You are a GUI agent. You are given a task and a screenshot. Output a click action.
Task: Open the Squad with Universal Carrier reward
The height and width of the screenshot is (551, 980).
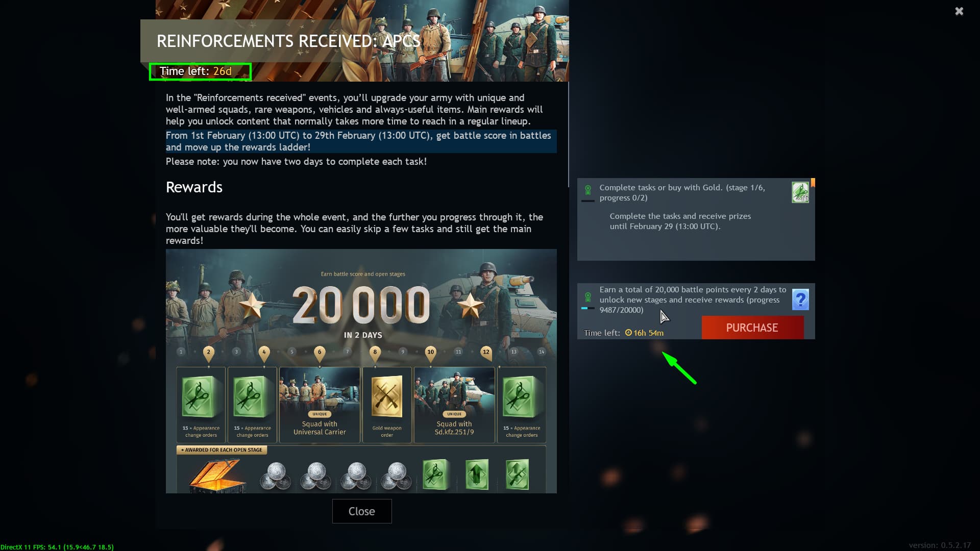point(320,405)
